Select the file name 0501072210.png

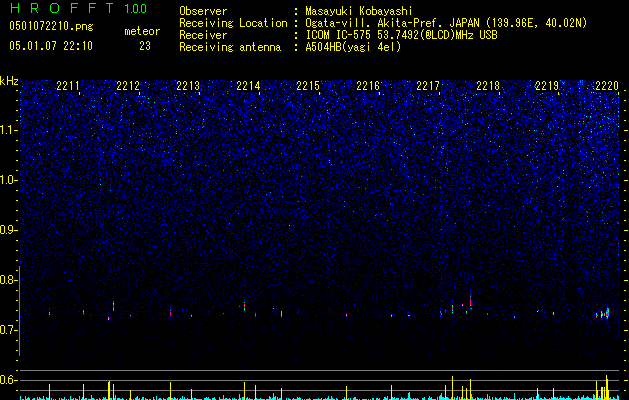click(x=51, y=26)
